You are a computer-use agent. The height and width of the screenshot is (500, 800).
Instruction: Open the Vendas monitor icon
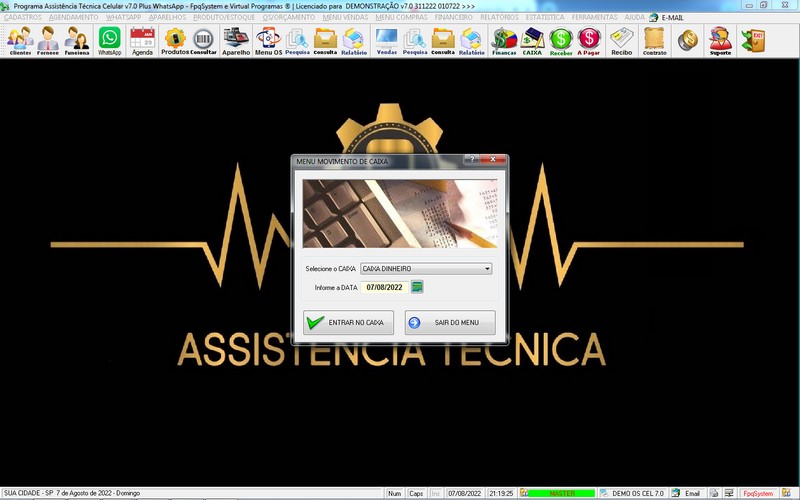click(x=386, y=41)
